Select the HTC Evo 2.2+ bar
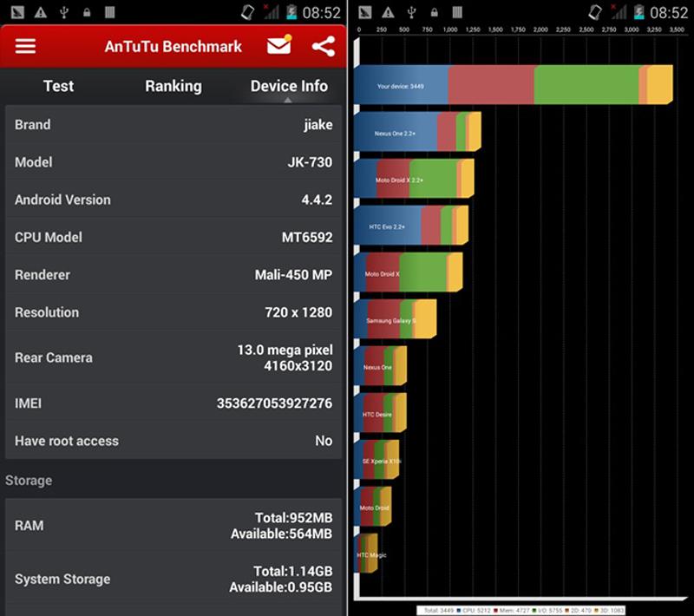The height and width of the screenshot is (616, 694). tap(410, 226)
